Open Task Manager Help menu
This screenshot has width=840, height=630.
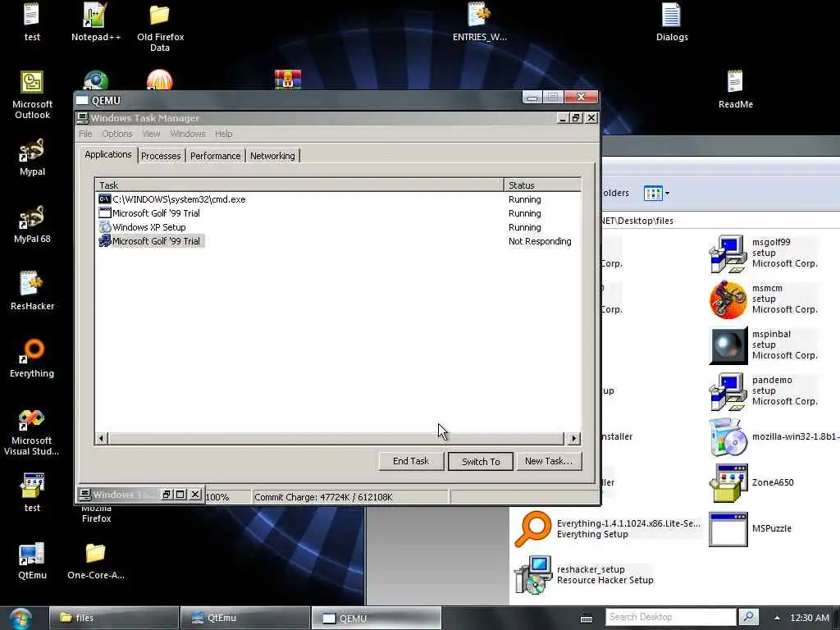[x=223, y=134]
